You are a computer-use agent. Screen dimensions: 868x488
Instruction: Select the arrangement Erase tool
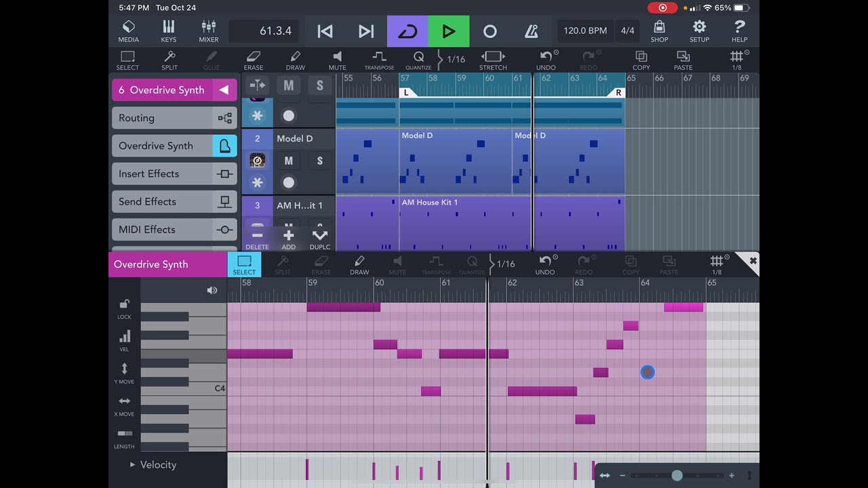(254, 60)
